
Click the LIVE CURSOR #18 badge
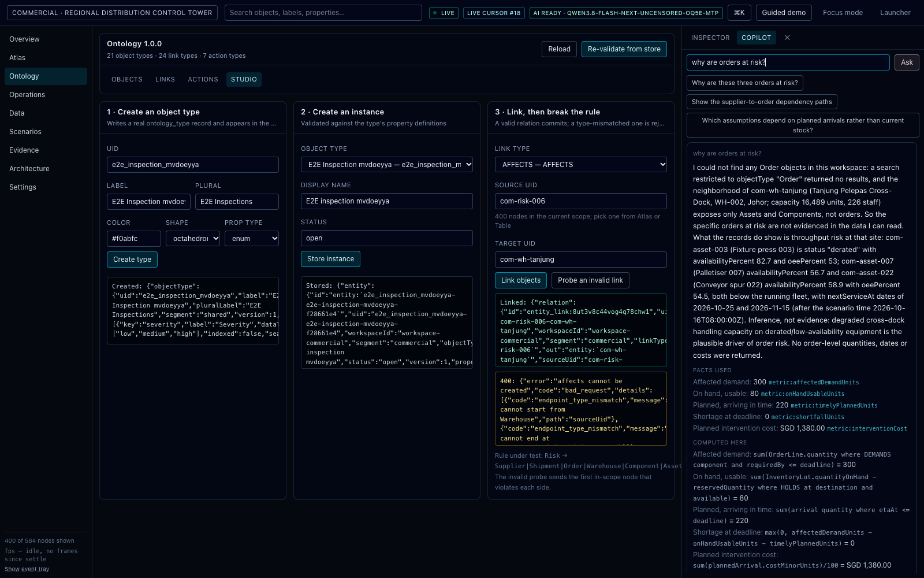click(494, 13)
